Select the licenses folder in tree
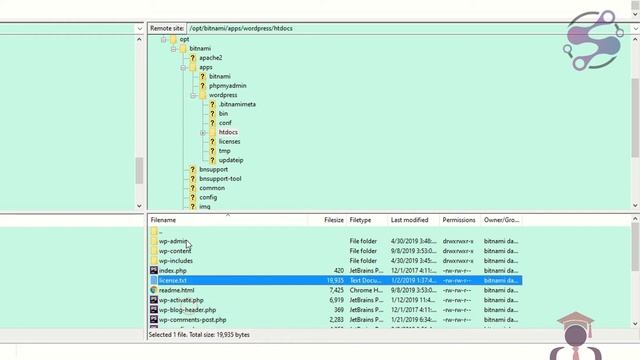 tap(229, 142)
